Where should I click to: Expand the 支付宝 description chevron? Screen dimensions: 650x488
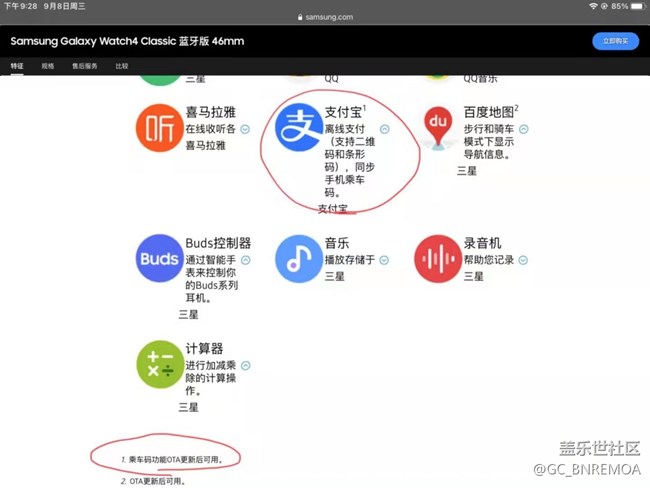(385, 129)
